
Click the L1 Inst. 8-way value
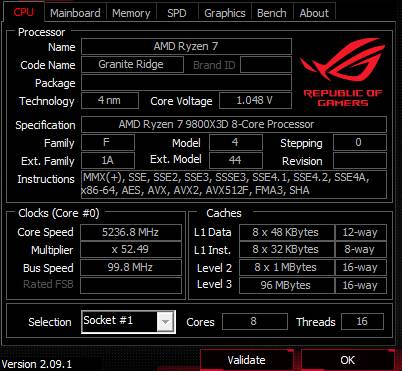click(x=361, y=250)
